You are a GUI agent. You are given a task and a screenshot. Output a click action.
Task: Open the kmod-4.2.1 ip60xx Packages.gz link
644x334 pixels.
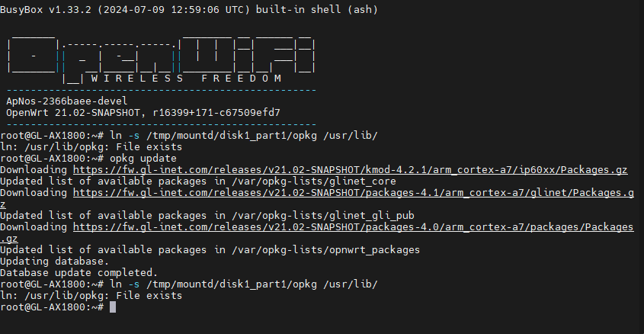[x=350, y=170]
